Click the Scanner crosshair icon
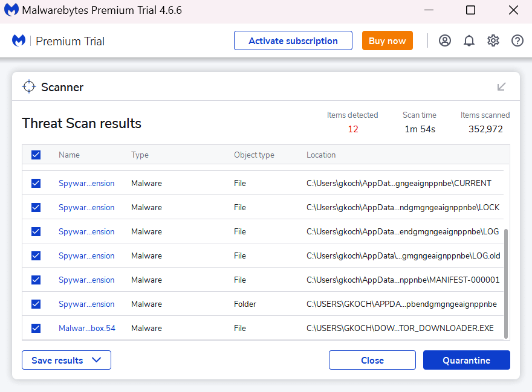 point(29,87)
